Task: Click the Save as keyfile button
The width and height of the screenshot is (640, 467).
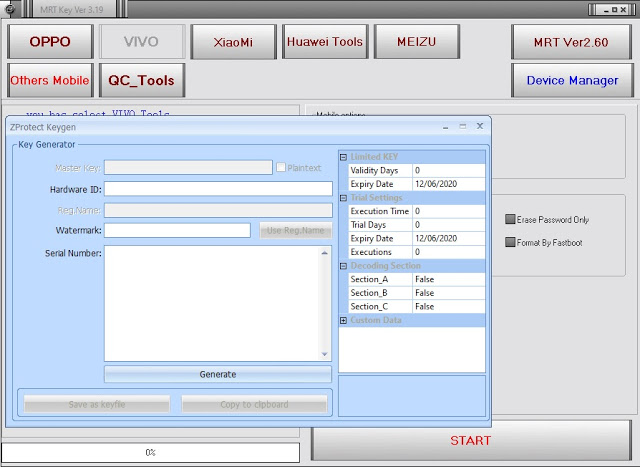Action: tap(97, 404)
